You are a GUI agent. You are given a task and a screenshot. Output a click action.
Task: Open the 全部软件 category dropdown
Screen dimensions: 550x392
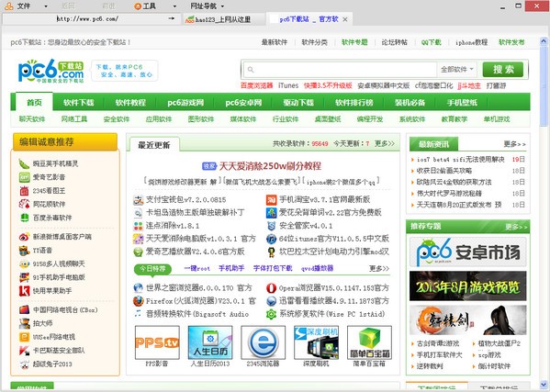point(456,70)
